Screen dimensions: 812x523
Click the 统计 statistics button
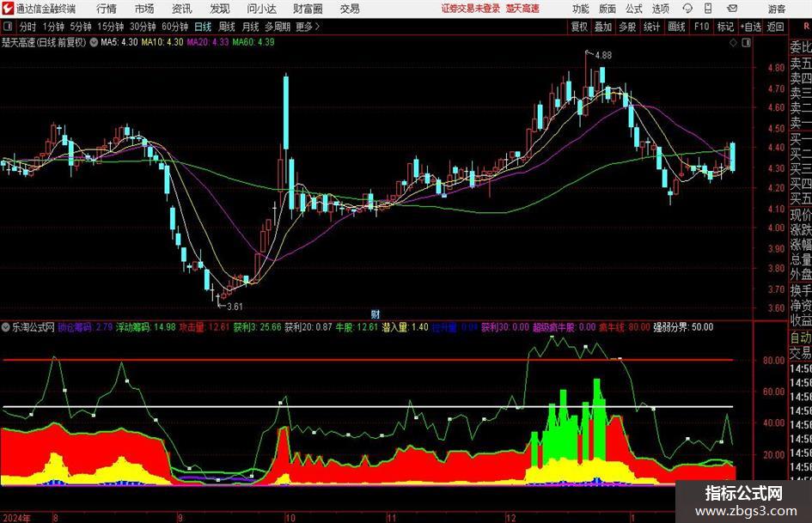coord(651,27)
